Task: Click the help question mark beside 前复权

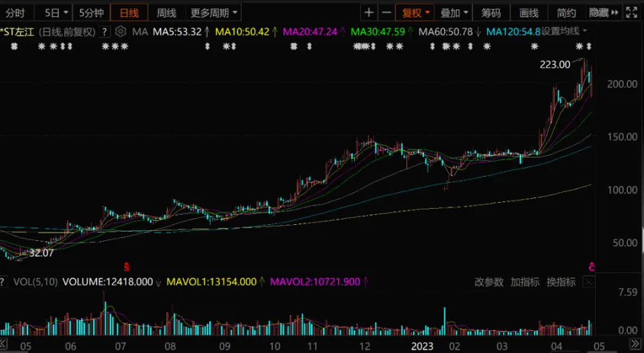Action: (x=104, y=31)
